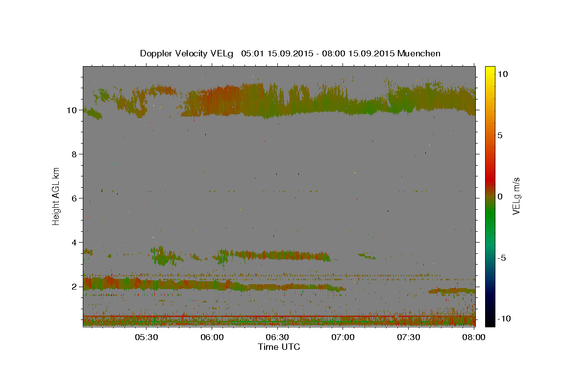Select the 'Height AGL km' axis label
This screenshot has width=588, height=392.
pos(56,196)
